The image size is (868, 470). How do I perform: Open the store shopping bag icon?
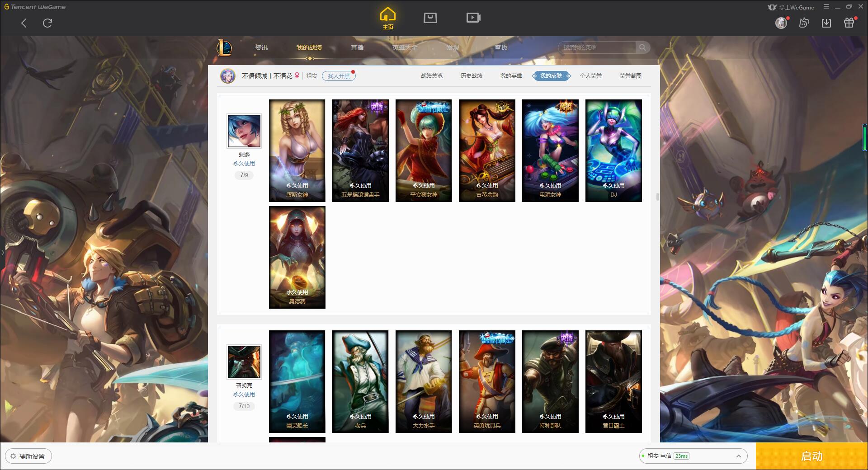[430, 18]
